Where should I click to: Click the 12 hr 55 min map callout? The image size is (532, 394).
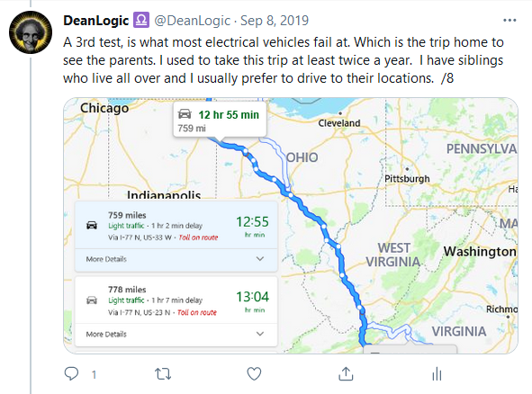(220, 121)
